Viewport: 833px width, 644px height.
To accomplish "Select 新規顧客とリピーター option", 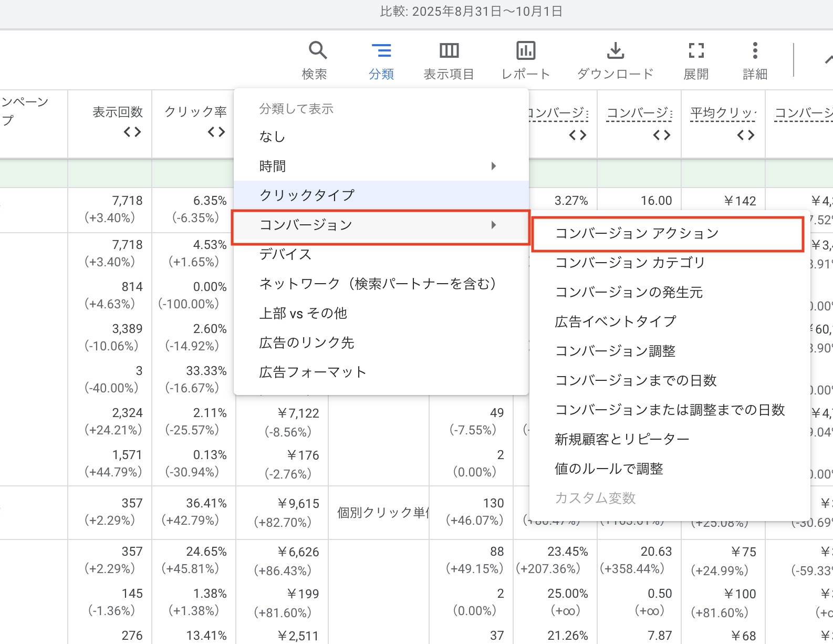I will pos(622,439).
